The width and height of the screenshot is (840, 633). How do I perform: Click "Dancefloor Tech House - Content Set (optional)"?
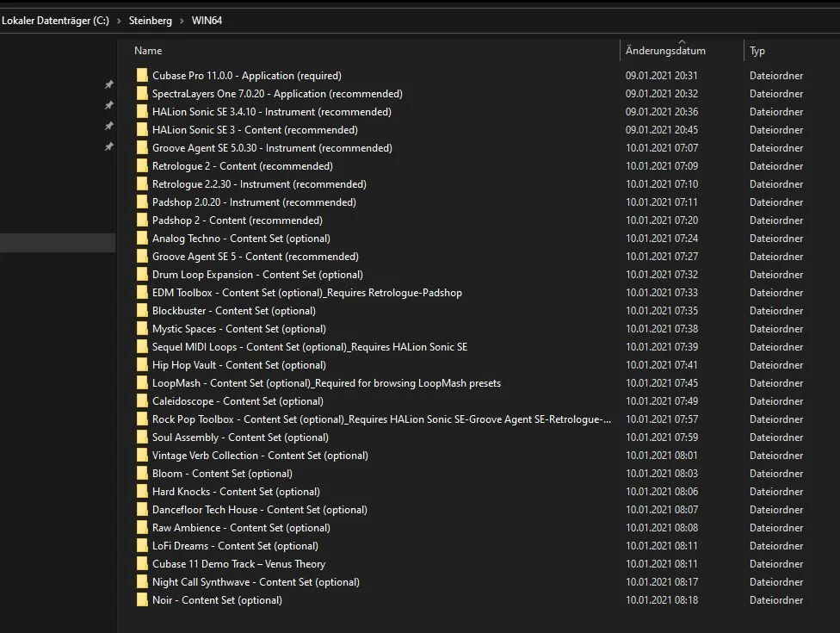click(260, 510)
